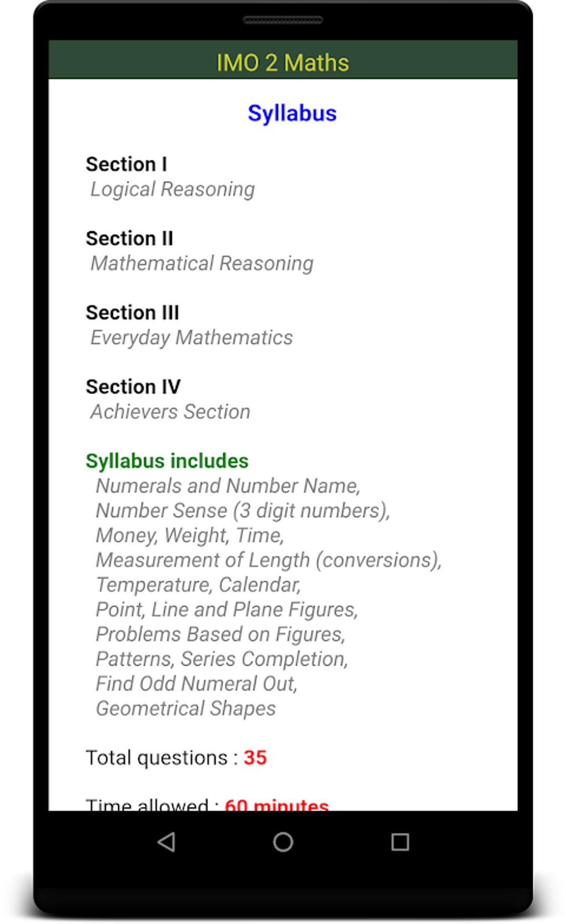Open the Mathematical Reasoning entry

coord(202,263)
